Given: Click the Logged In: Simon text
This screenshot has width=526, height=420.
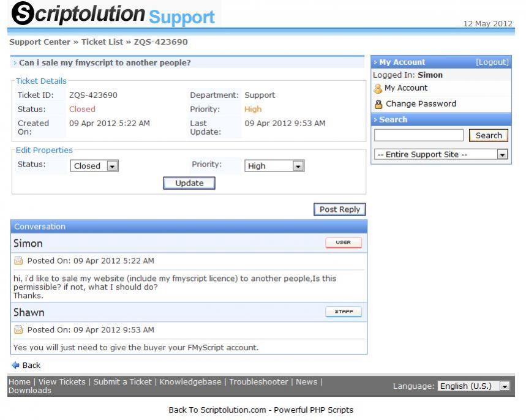Looking at the screenshot, I should coord(408,75).
